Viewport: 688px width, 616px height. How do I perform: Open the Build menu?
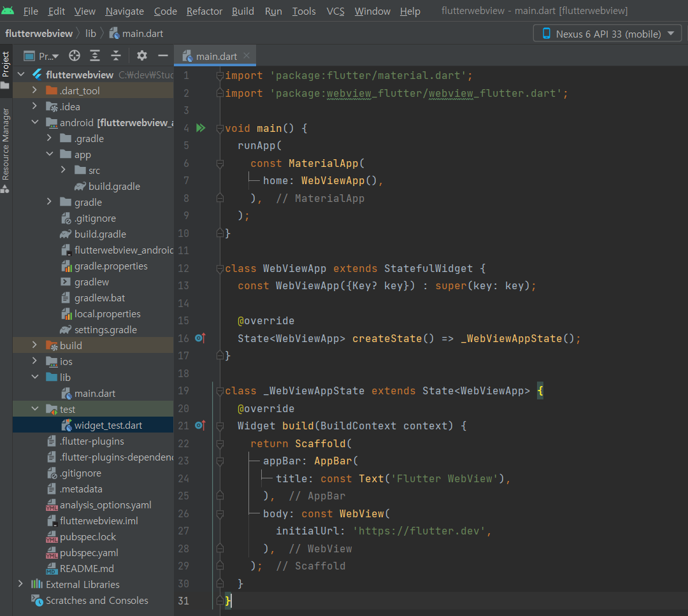coord(243,11)
